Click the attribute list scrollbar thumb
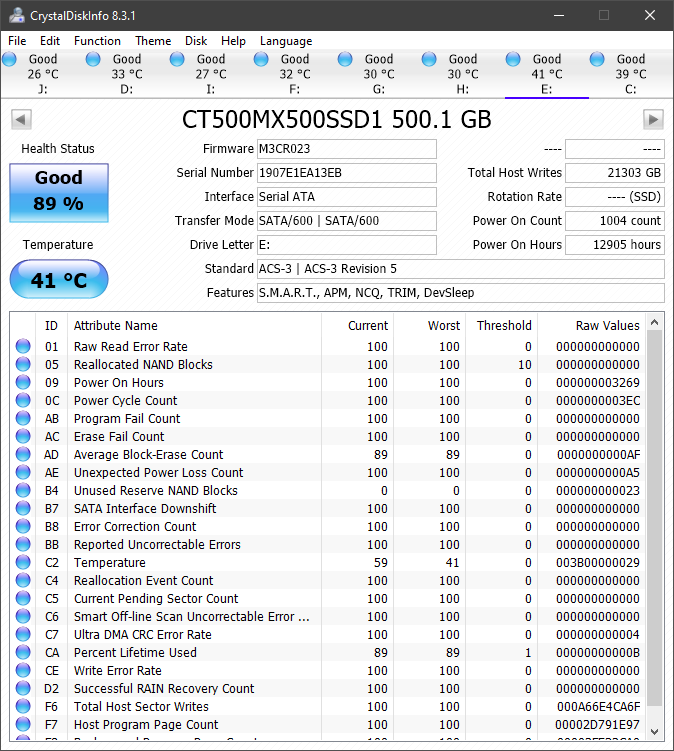674x751 pixels. tap(654, 520)
